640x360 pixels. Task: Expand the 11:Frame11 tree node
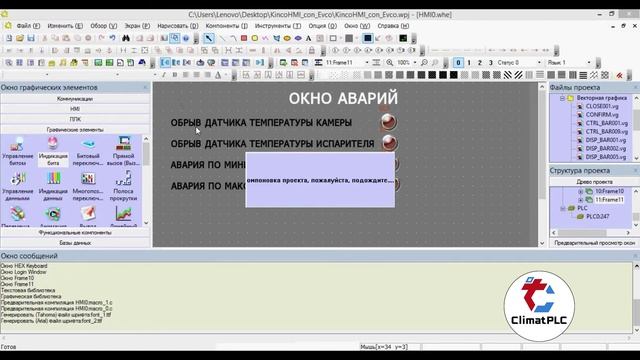pyautogui.click(x=580, y=200)
